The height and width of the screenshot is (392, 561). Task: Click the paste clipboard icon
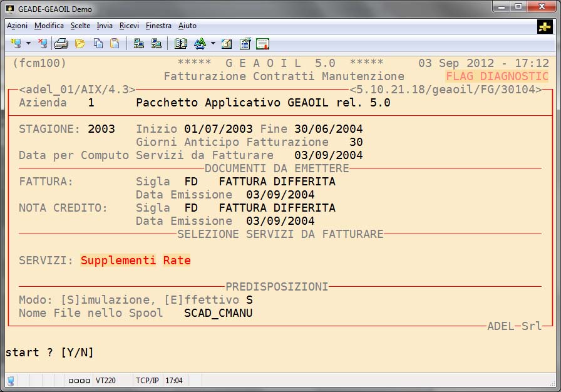[x=115, y=43]
